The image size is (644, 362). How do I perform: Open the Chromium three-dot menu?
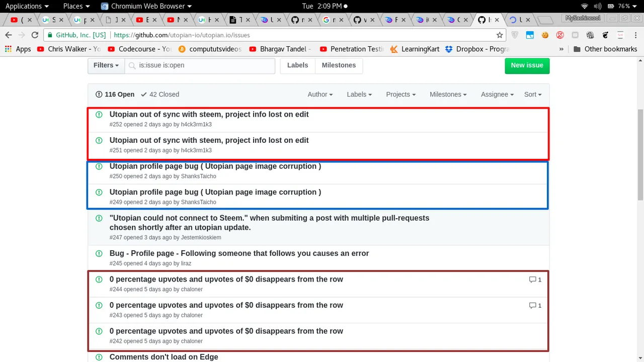pyautogui.click(x=635, y=35)
